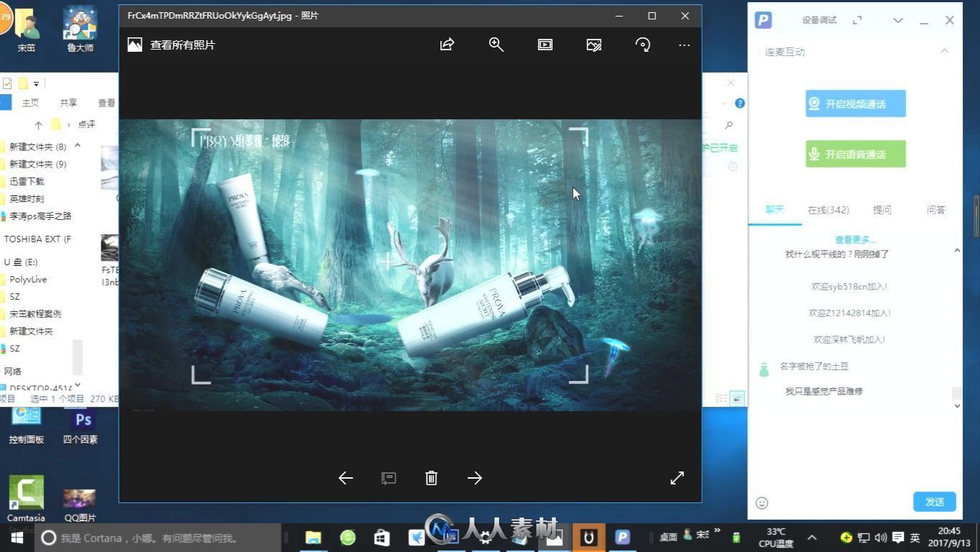
Task: Click 查看更多 link in chat
Action: [x=855, y=240]
